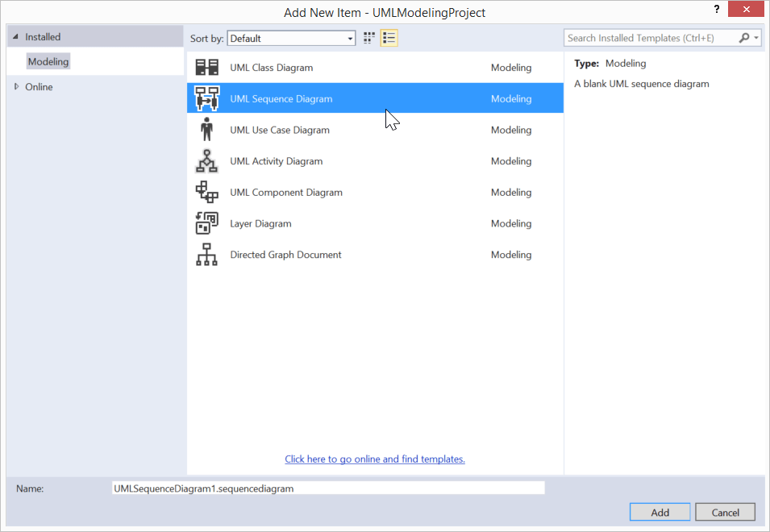Select the Layer Diagram text
Image resolution: width=770 pixels, height=532 pixels.
pyautogui.click(x=260, y=223)
